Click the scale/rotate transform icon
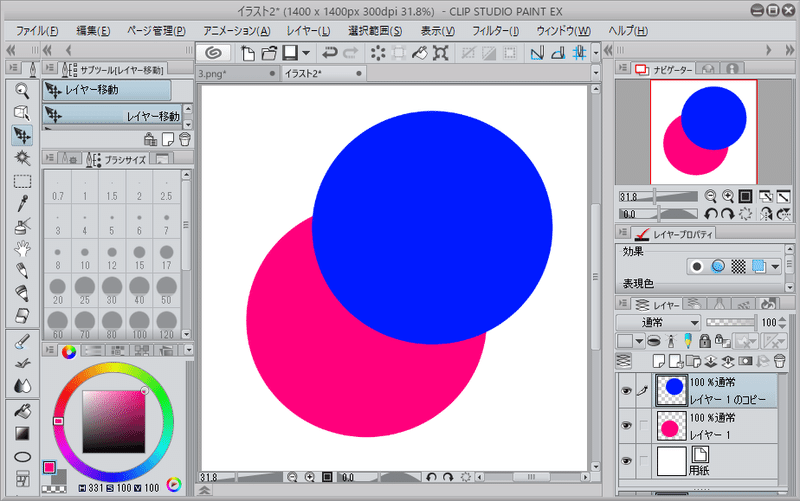The image size is (800, 501). coord(440,53)
